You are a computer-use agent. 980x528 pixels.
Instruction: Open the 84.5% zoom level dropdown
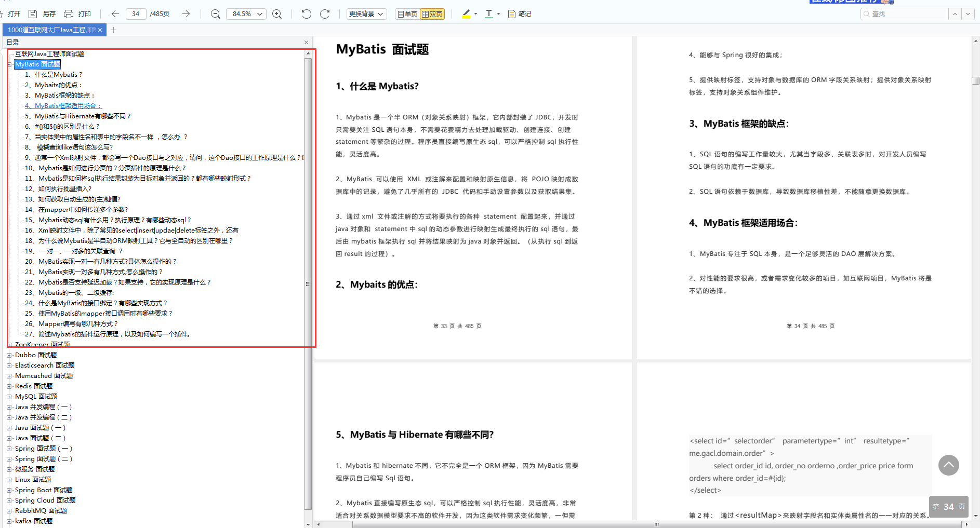(246, 14)
